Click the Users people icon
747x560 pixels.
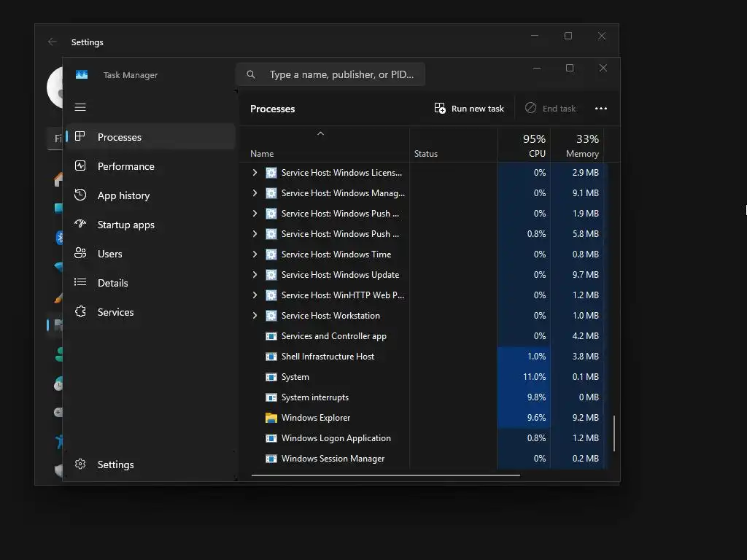[x=80, y=253]
